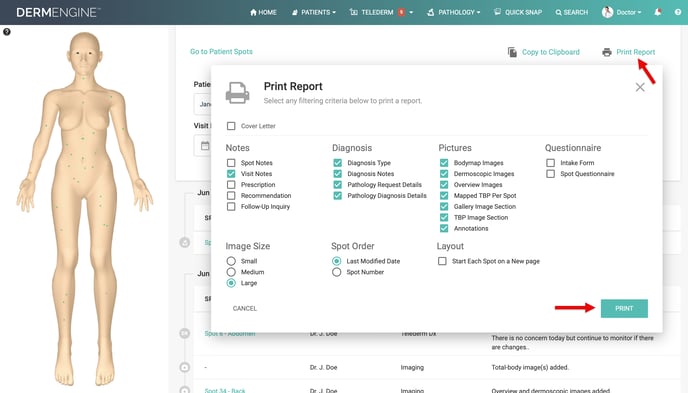
Task: Enable the Cover Letter checkbox
Action: click(x=231, y=126)
